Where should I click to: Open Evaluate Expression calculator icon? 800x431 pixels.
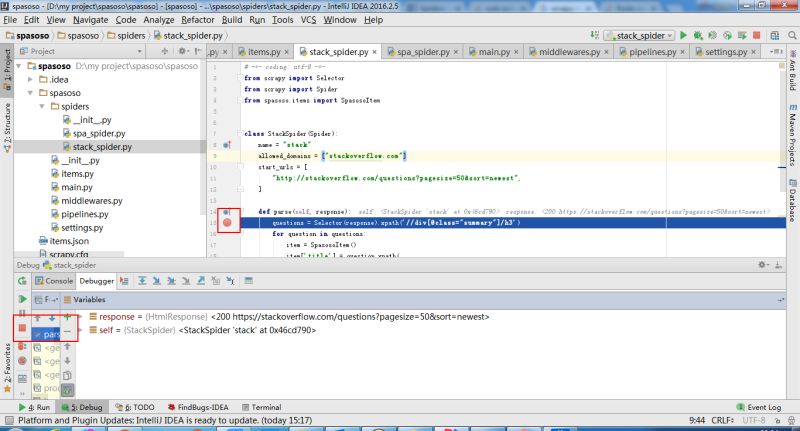coord(248,281)
